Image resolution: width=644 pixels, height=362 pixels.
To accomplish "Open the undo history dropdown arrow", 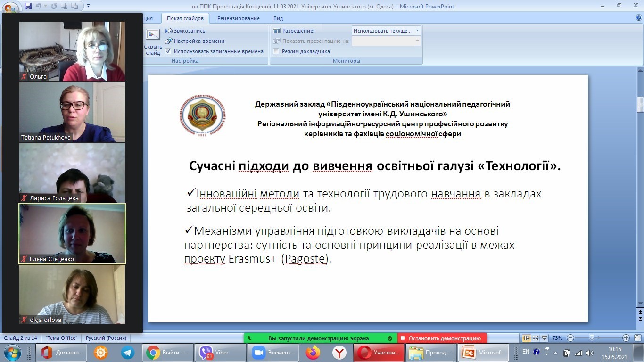I will tap(46, 7).
